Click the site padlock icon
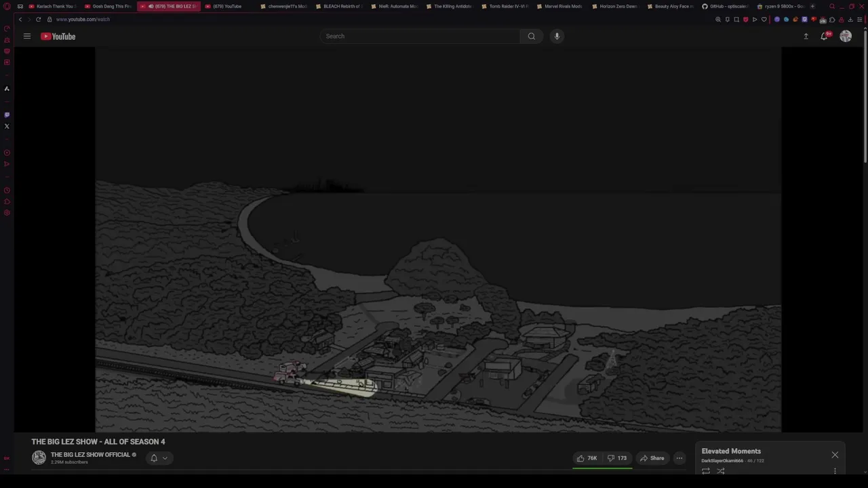The image size is (868, 488). (x=50, y=19)
